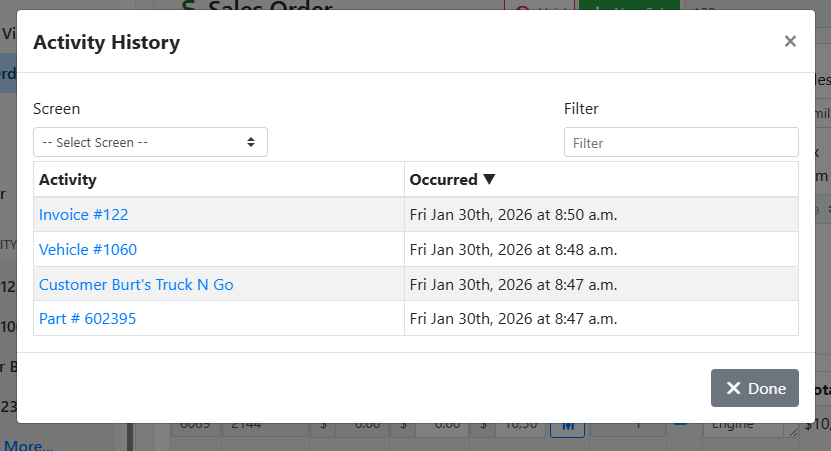Toggle sort order on Occurred header

coord(444,180)
